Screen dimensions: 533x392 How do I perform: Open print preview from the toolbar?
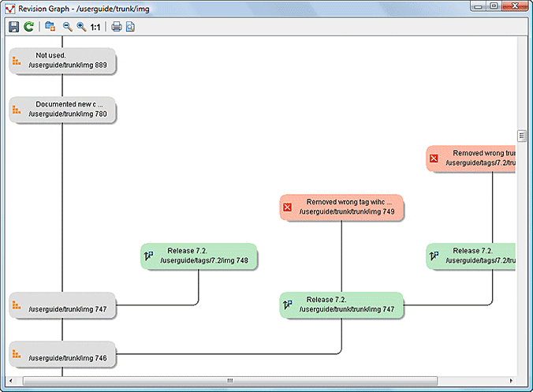click(x=130, y=27)
